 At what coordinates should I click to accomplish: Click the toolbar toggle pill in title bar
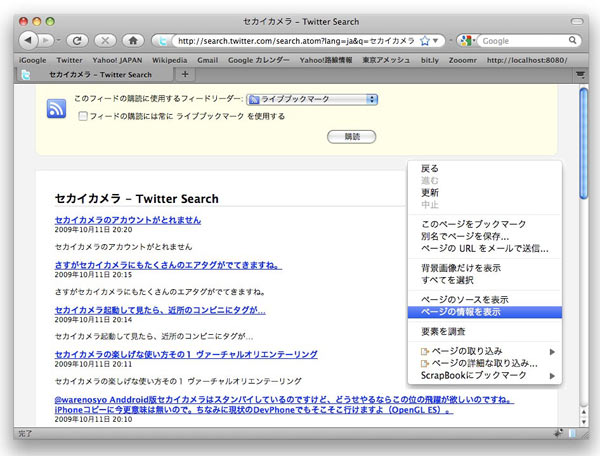[x=577, y=22]
